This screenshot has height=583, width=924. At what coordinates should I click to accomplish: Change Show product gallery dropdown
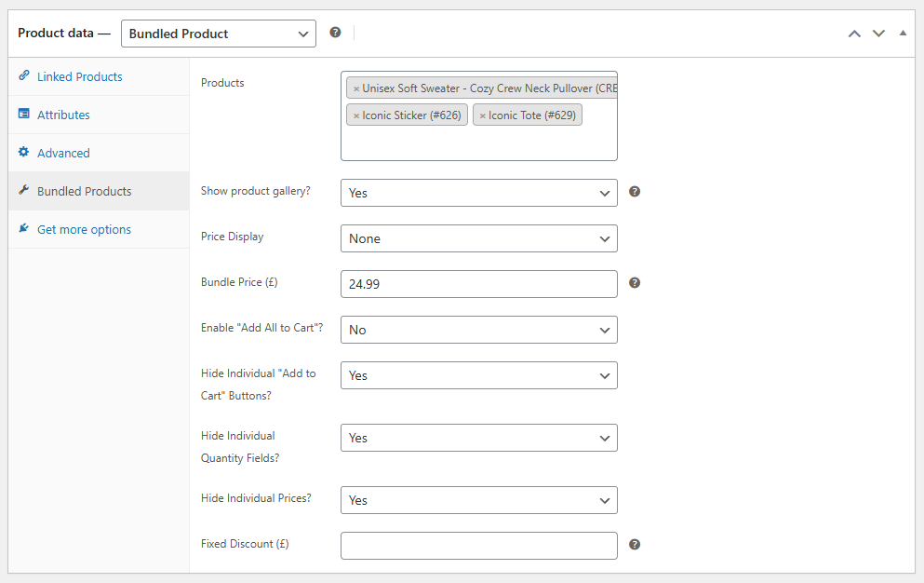pyautogui.click(x=478, y=193)
